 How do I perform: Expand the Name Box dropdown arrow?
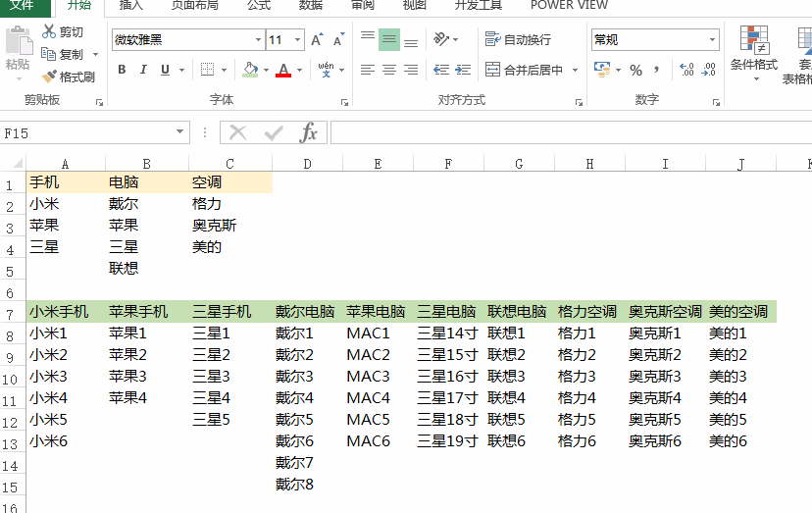pyautogui.click(x=179, y=131)
